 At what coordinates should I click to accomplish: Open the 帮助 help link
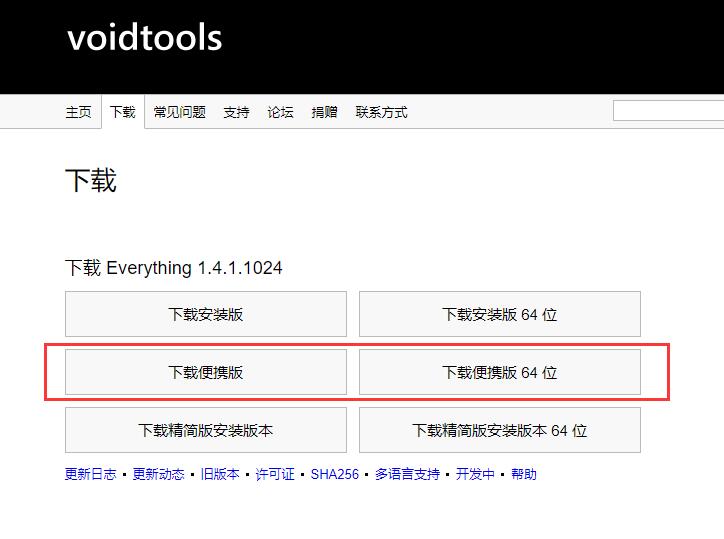tap(524, 474)
